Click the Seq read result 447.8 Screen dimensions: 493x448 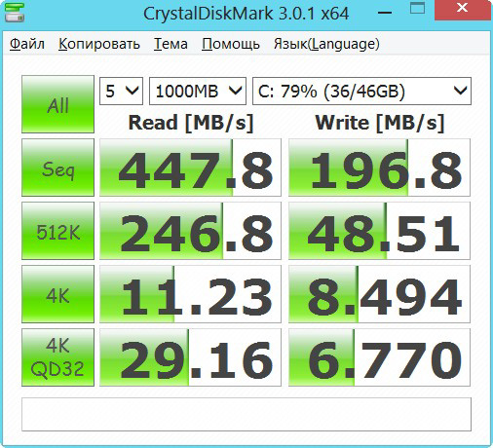[190, 168]
